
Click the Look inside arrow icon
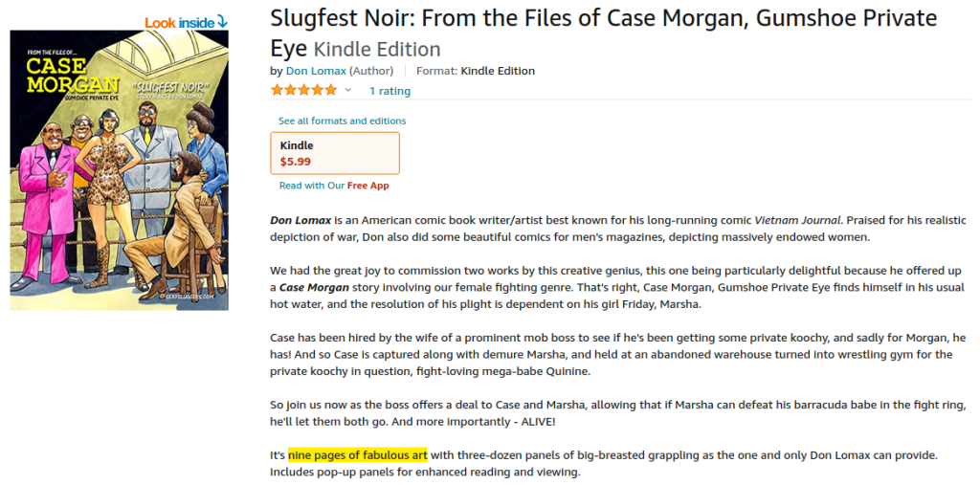coord(222,21)
